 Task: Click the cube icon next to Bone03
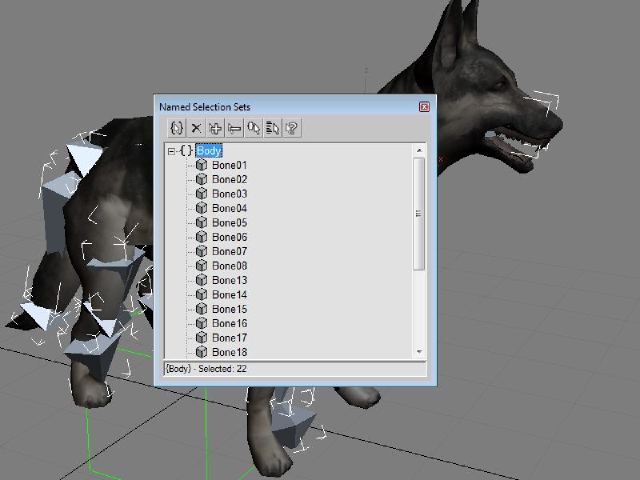pyautogui.click(x=201, y=193)
